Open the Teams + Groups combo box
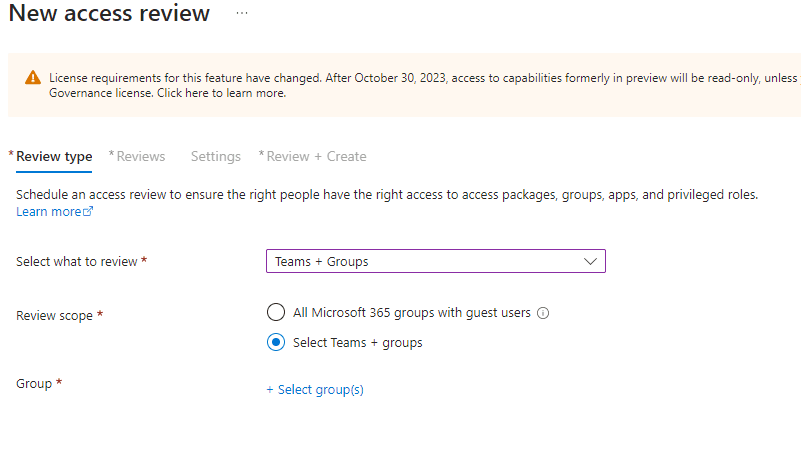The image size is (801, 459). (435, 261)
